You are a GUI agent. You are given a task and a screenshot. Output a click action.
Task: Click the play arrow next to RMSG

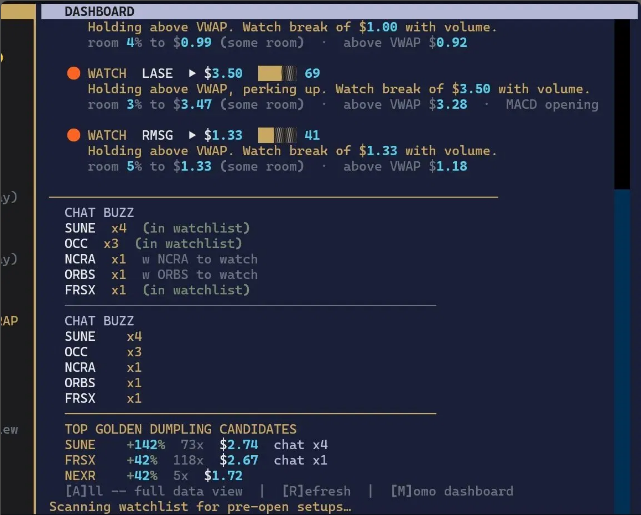[192, 135]
